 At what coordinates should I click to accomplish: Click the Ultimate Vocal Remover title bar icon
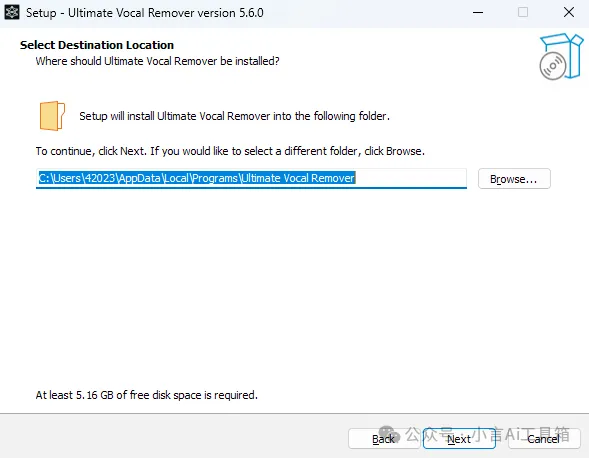tap(12, 12)
